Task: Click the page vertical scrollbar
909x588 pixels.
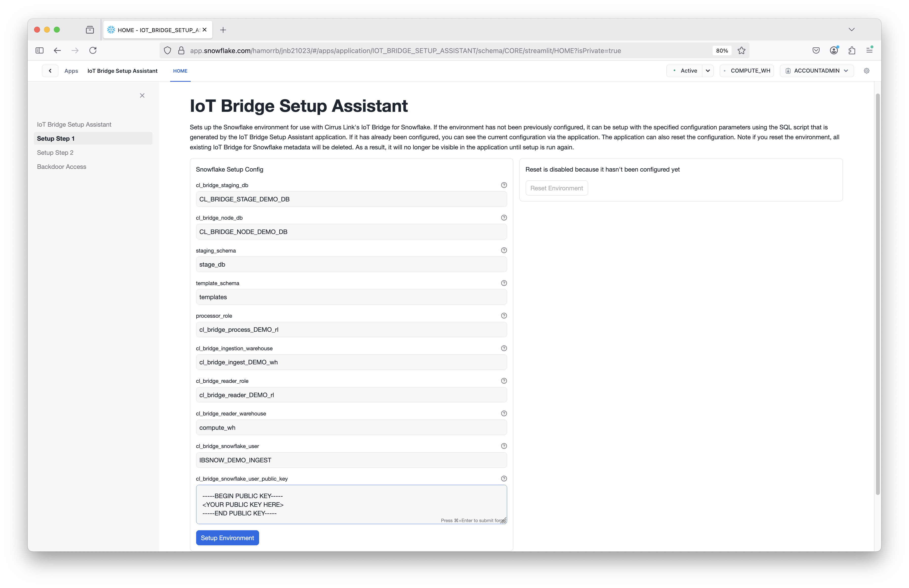Action: (878, 294)
